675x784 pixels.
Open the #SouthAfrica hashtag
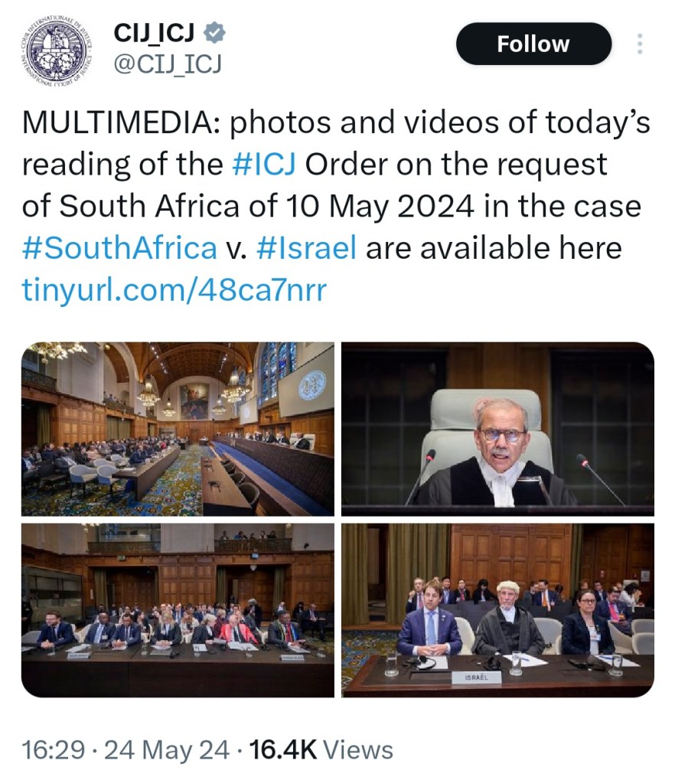coord(119,247)
